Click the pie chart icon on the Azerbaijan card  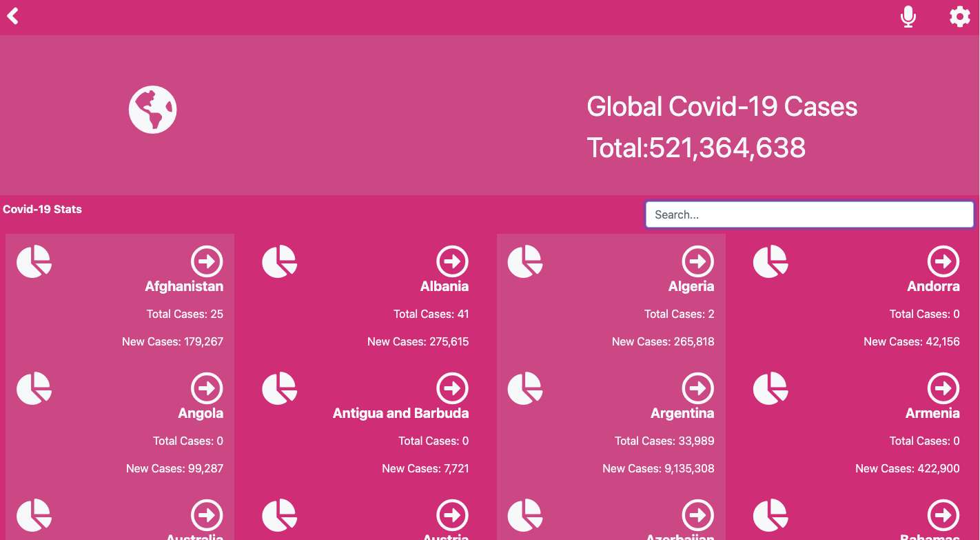tap(525, 515)
